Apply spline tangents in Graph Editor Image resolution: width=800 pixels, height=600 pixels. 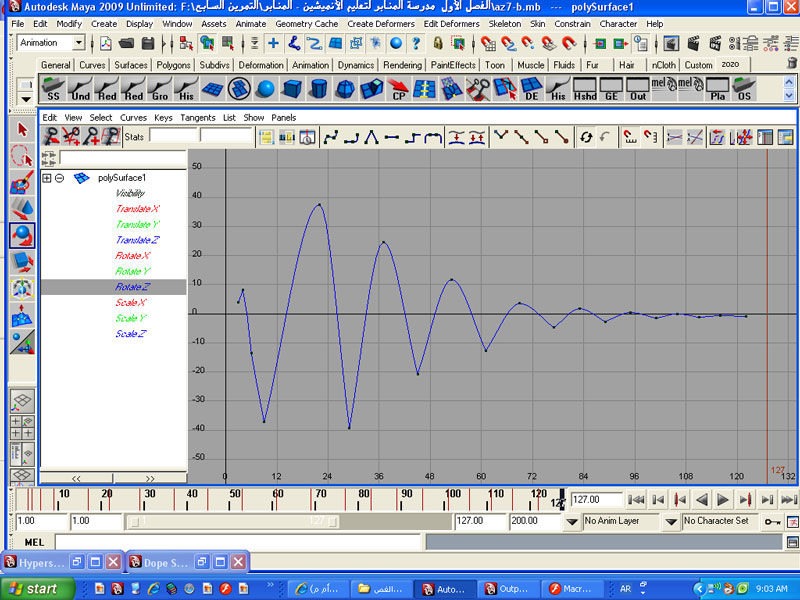tap(331, 137)
